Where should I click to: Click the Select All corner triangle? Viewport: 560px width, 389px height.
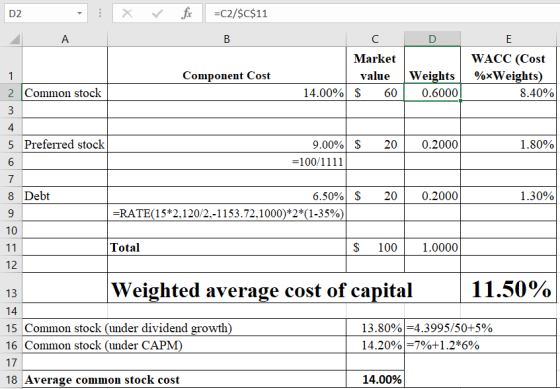15,39
